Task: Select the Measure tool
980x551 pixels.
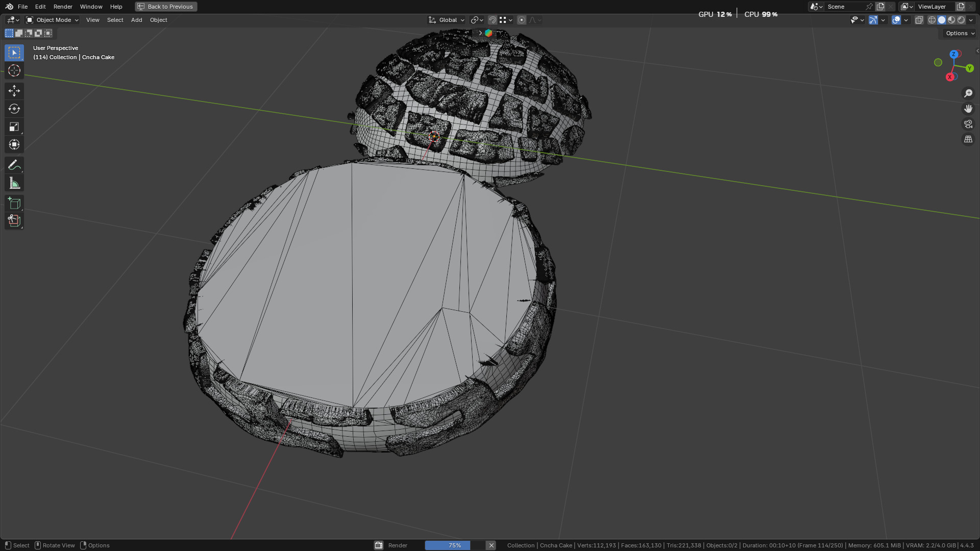Action: 14,183
